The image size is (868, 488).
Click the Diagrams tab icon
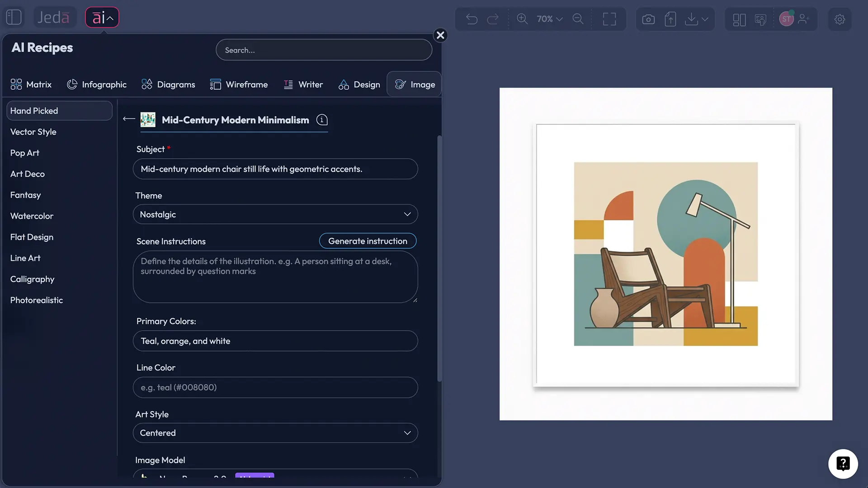[147, 84]
